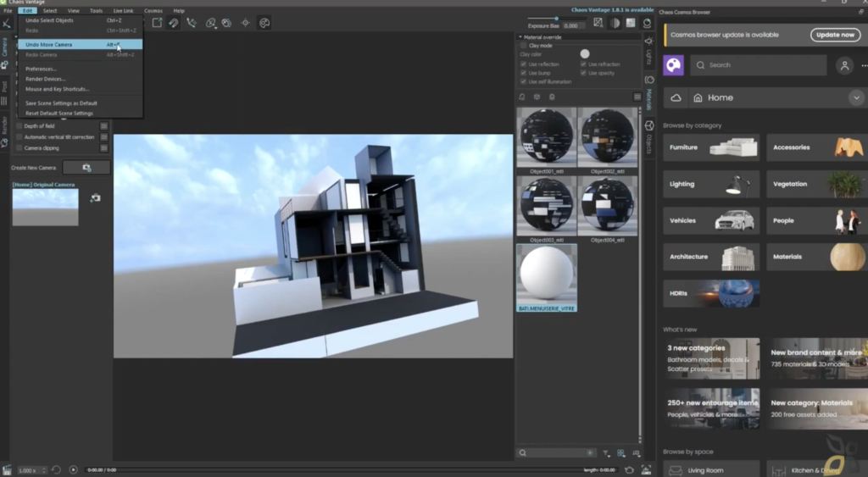Toggle the Use bump checkbox
This screenshot has width=868, height=477.
(524, 73)
